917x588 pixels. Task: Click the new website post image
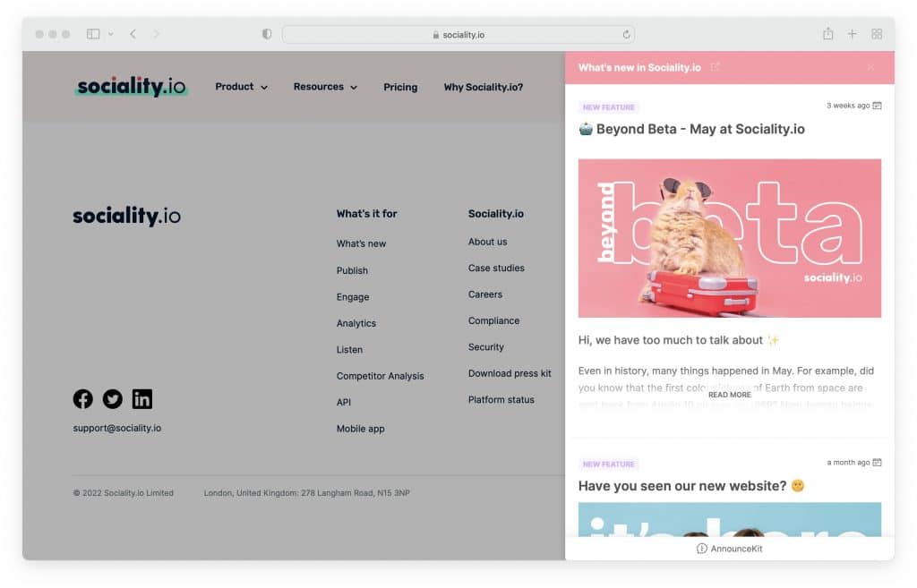coord(729,519)
